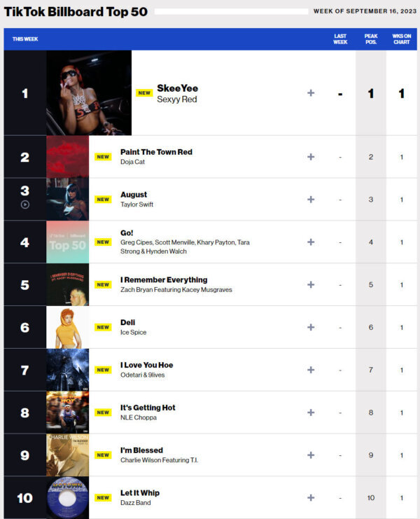Click the Ice Spice Deli cover art
Viewport: 420px width, 519px height.
(67, 327)
